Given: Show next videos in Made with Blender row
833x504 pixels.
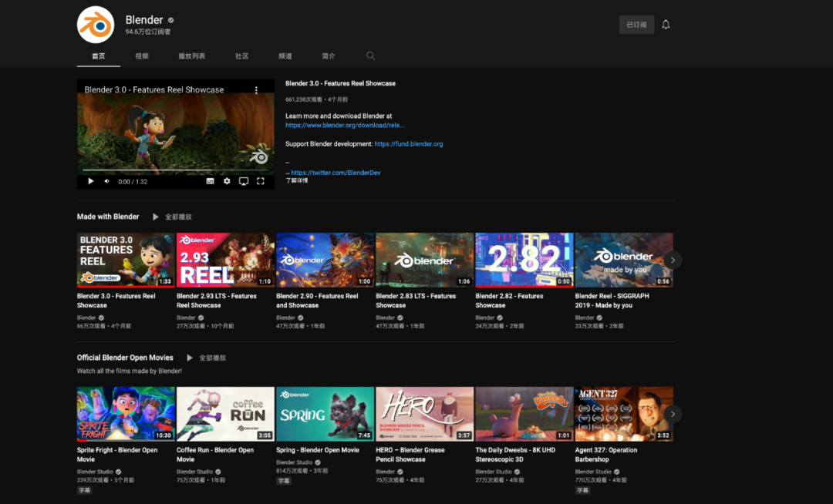Looking at the screenshot, I should tap(673, 260).
